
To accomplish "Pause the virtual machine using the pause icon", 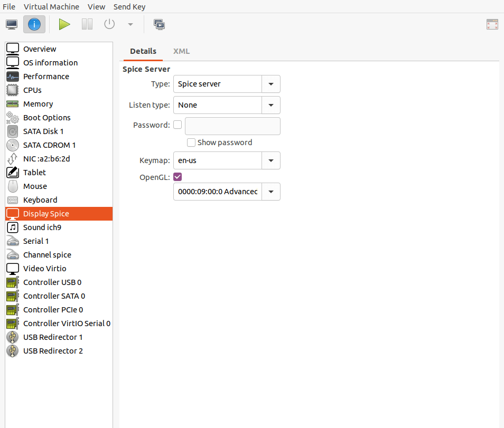I will point(87,24).
